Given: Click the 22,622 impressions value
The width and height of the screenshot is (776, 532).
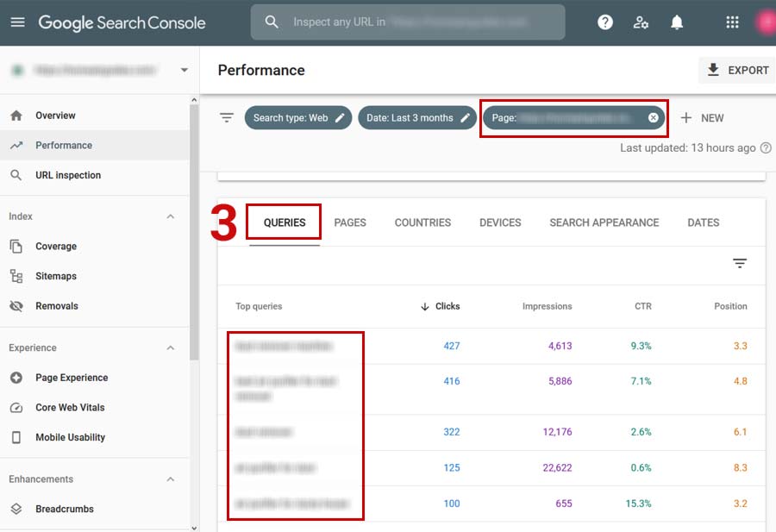Looking at the screenshot, I should tap(557, 467).
